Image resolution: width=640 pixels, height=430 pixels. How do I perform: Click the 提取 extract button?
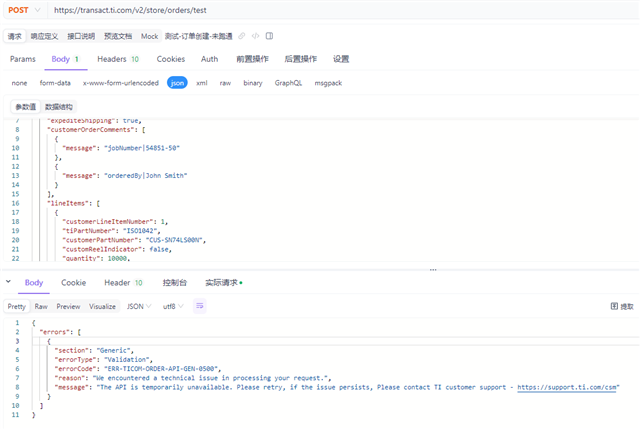tap(622, 306)
